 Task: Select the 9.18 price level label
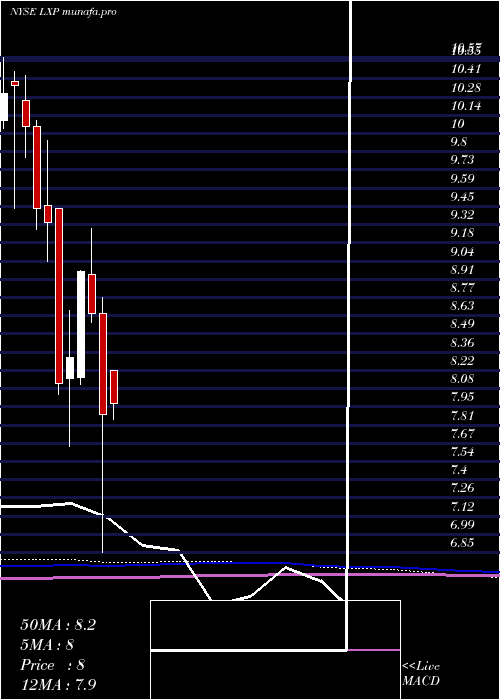(x=462, y=233)
